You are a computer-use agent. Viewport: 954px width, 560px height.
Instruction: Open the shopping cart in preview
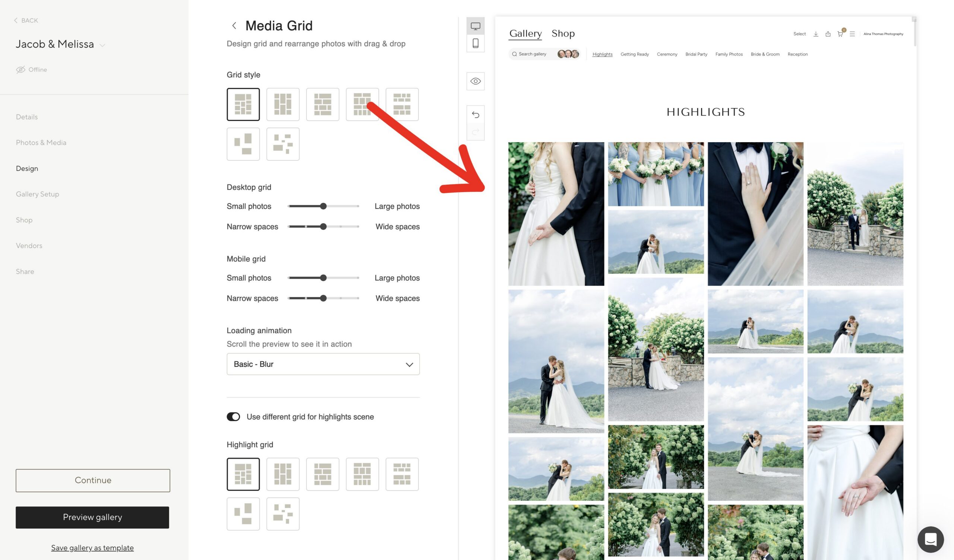pos(840,34)
